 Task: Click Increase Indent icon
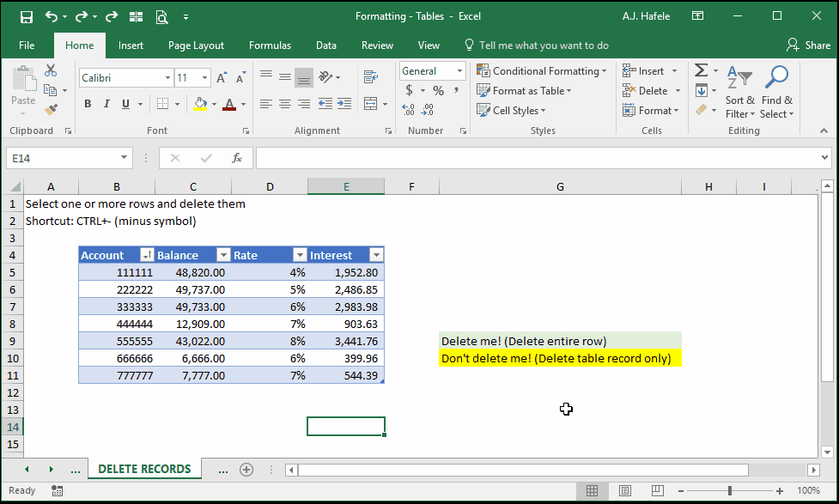click(344, 103)
